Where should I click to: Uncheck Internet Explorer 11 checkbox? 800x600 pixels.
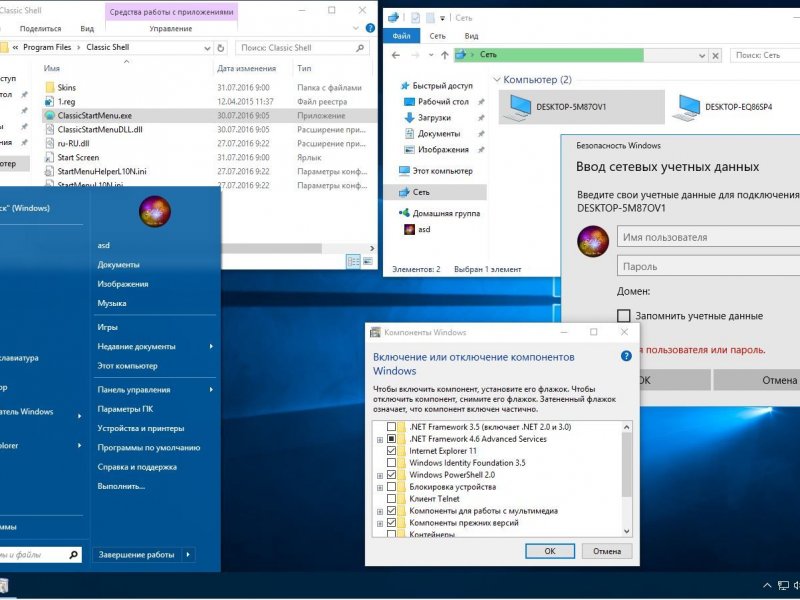[x=391, y=451]
